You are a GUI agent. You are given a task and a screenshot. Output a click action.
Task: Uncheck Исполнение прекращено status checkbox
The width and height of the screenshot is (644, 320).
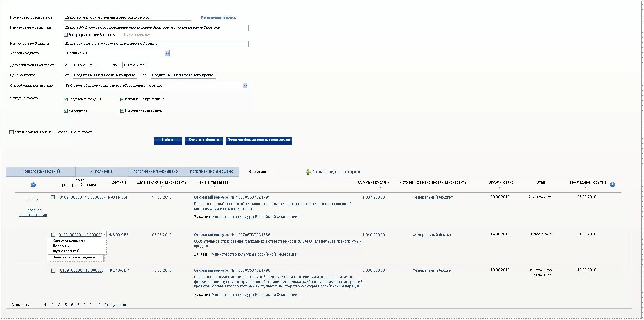pyautogui.click(x=122, y=99)
